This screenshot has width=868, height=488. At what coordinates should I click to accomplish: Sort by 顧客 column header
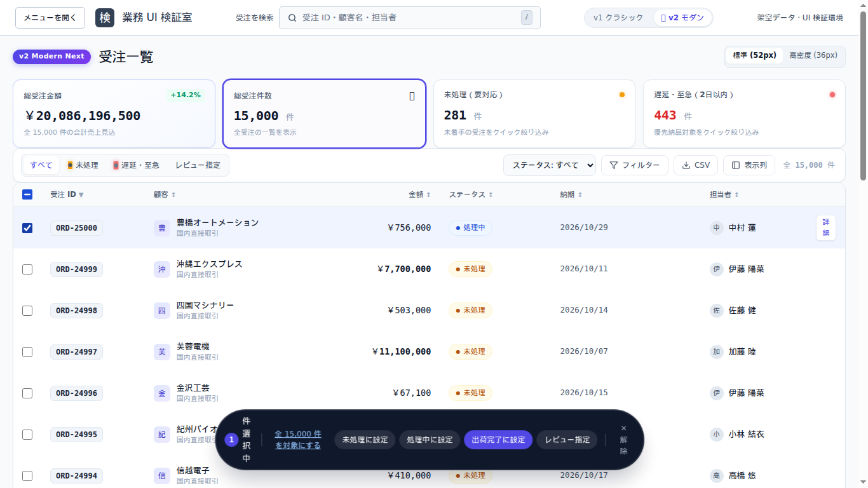pos(165,194)
